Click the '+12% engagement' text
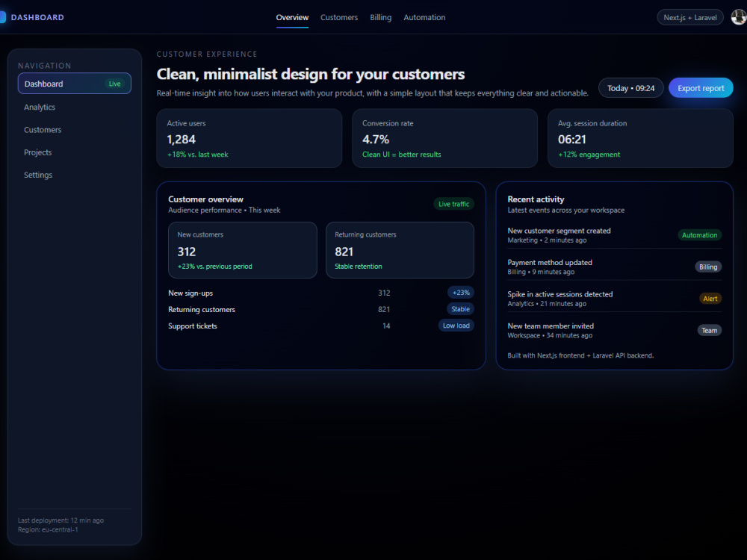Screen dimensions: 747x560 589,155
